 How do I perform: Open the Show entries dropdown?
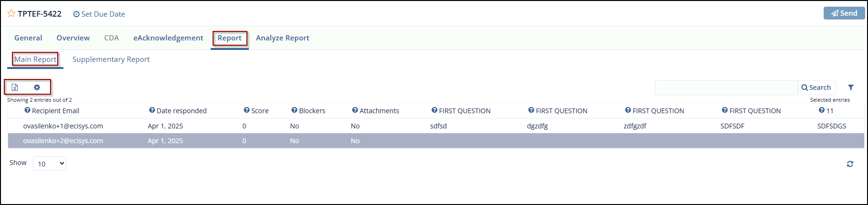pos(50,164)
